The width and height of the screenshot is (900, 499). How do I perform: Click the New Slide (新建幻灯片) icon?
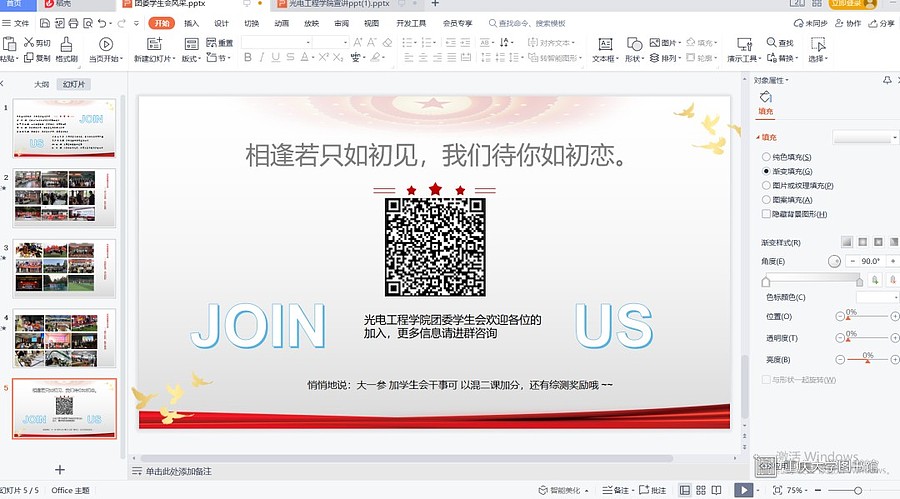[154, 44]
